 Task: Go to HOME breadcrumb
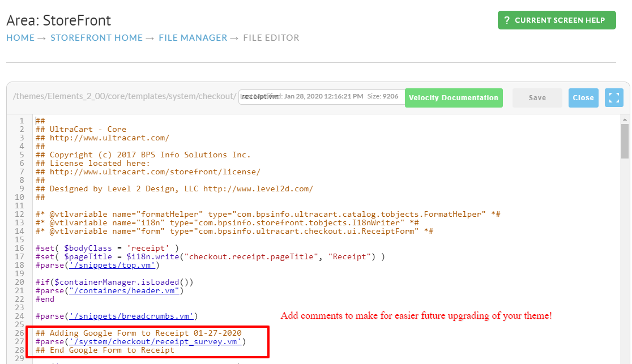(20, 38)
